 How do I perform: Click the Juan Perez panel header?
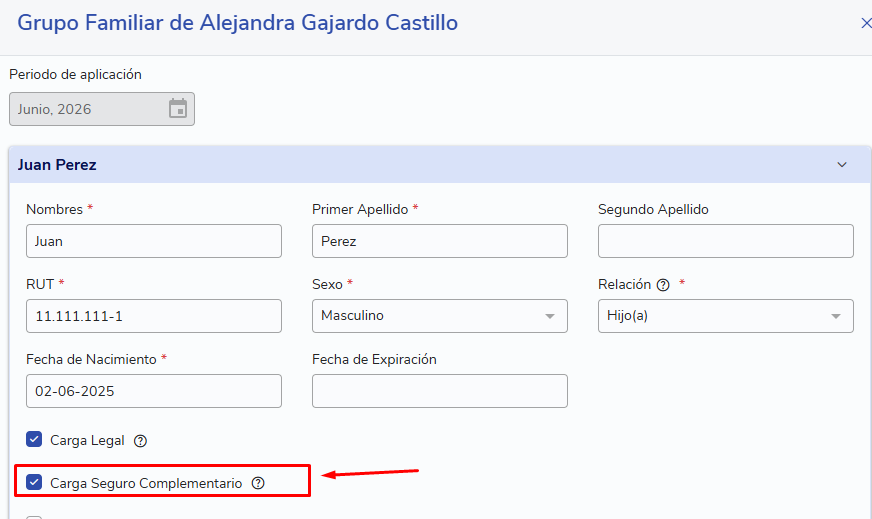439,165
